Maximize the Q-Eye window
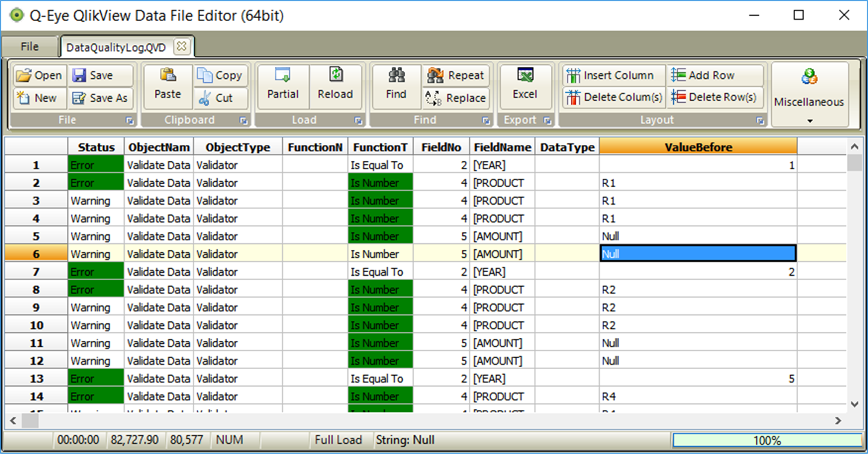Viewport: 868px width, 454px height. tap(799, 15)
